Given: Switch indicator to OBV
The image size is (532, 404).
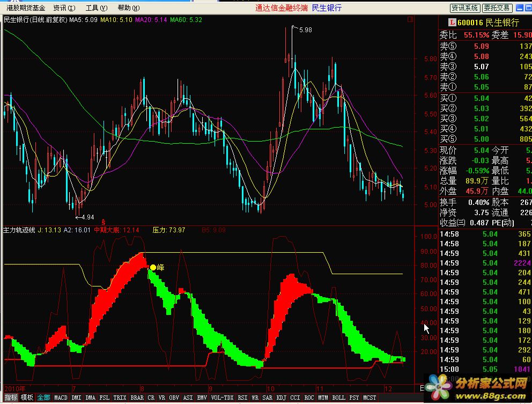Looking at the screenshot, I should click(174, 398).
